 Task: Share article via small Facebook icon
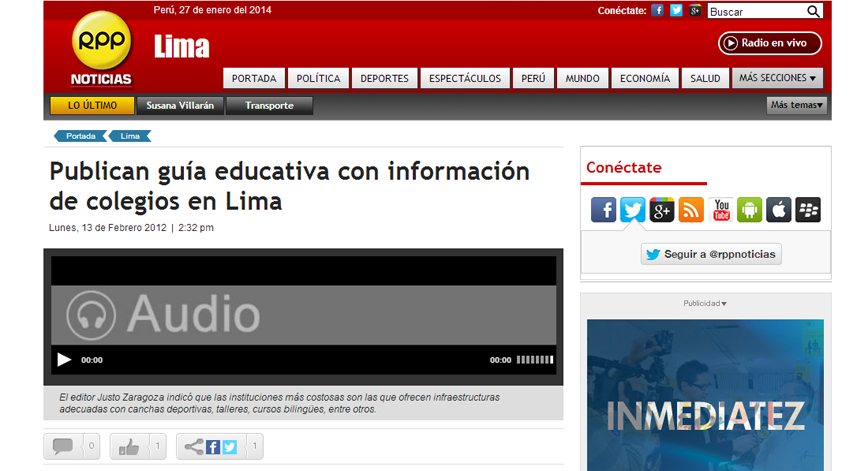(x=213, y=447)
